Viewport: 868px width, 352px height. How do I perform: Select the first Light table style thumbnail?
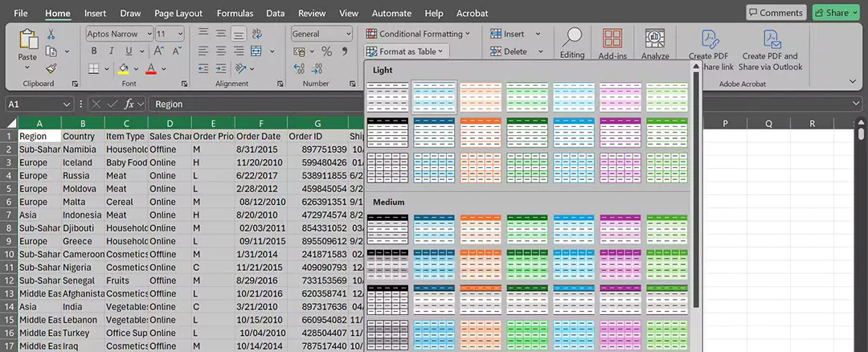pyautogui.click(x=388, y=97)
